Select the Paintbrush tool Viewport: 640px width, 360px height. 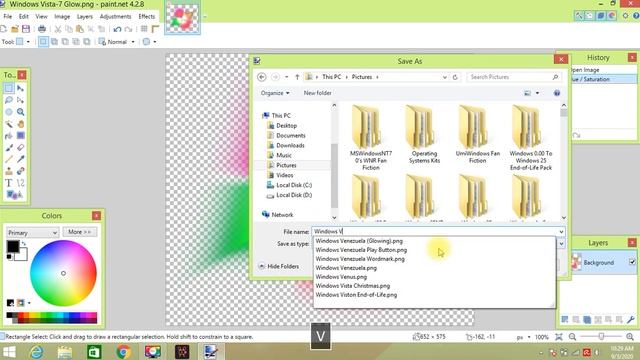[9, 147]
